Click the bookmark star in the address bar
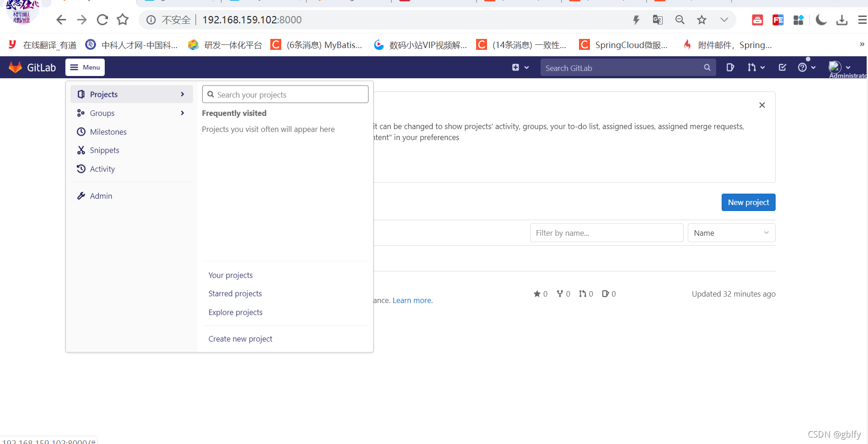The height and width of the screenshot is (444, 868). 702,20
